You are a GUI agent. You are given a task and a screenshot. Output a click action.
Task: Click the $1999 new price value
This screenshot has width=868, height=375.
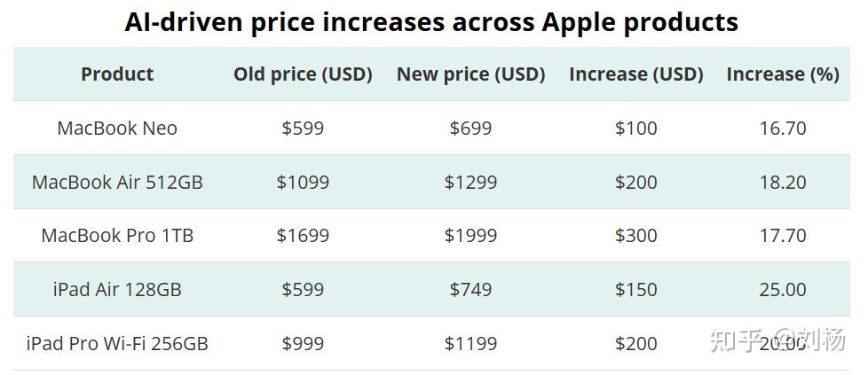click(x=471, y=236)
